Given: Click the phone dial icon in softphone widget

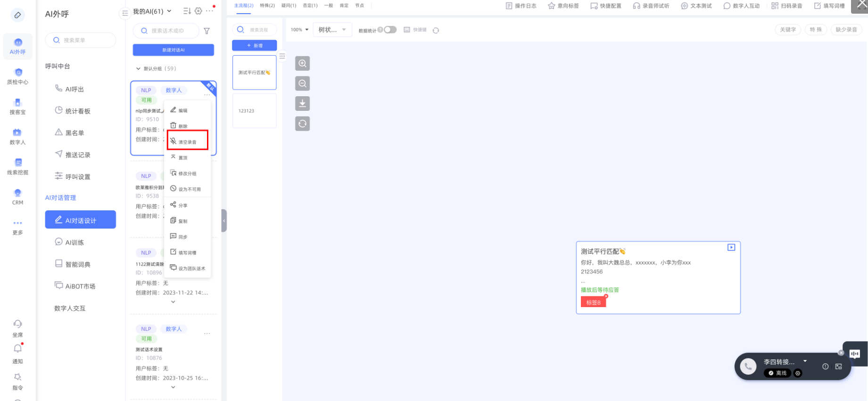Looking at the screenshot, I should (748, 367).
